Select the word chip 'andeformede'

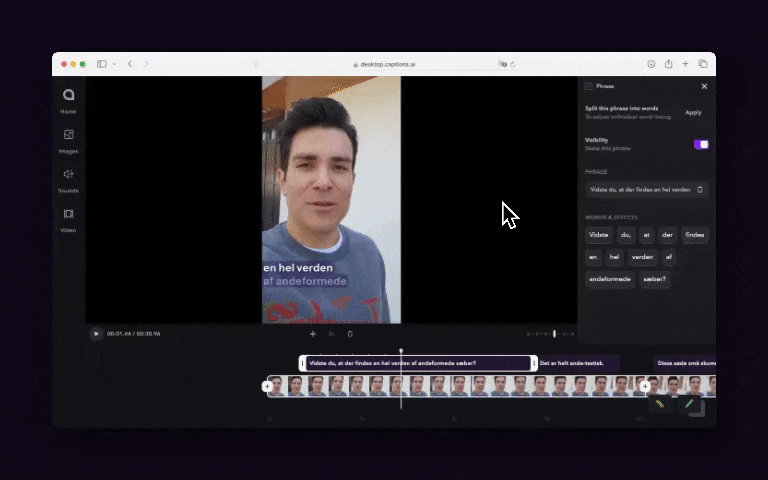click(x=610, y=279)
